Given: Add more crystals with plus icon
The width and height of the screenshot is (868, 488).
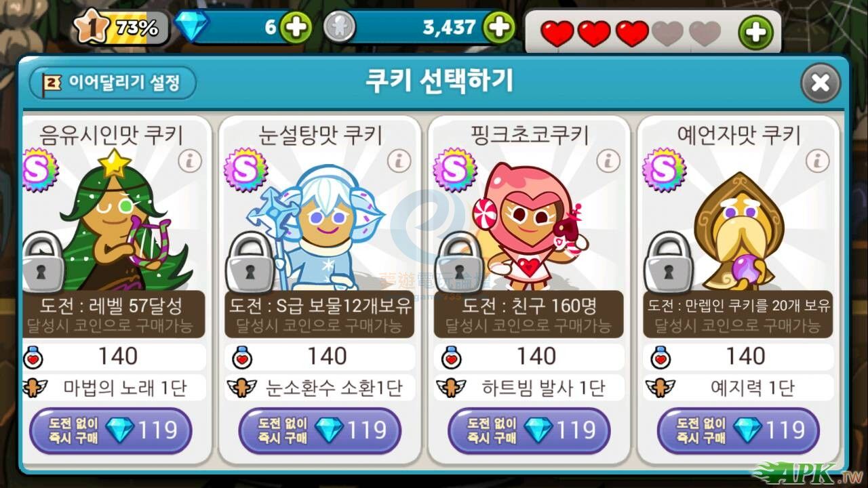Looking at the screenshot, I should click(296, 27).
